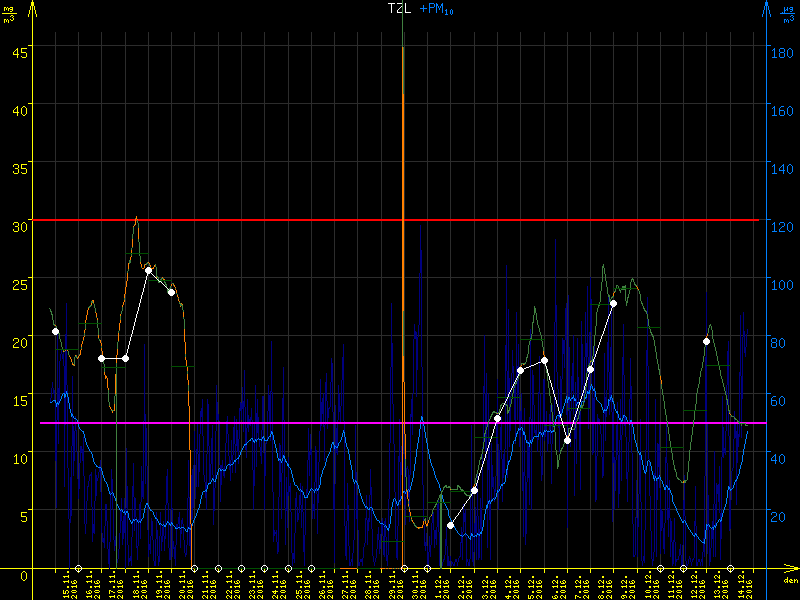The image size is (800, 600).
Task: Click the last yellow circle marker on the x-axis
Action: point(730,568)
